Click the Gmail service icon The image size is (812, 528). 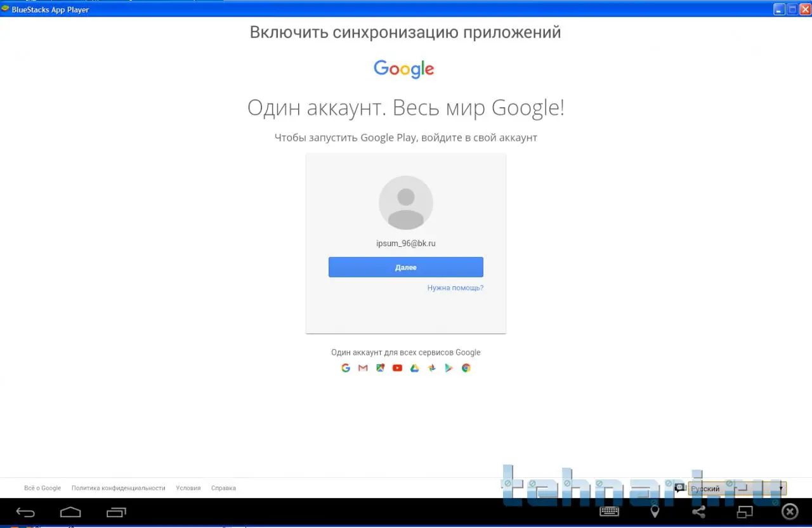pos(363,368)
